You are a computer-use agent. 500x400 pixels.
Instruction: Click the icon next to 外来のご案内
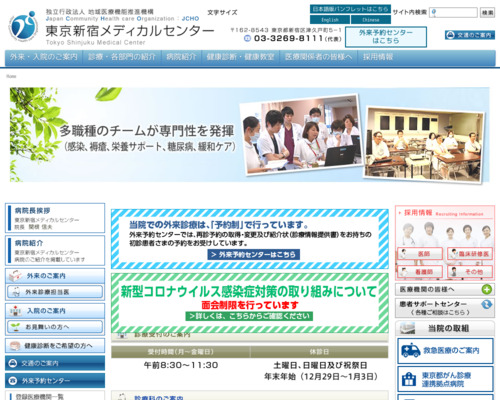click(15, 276)
